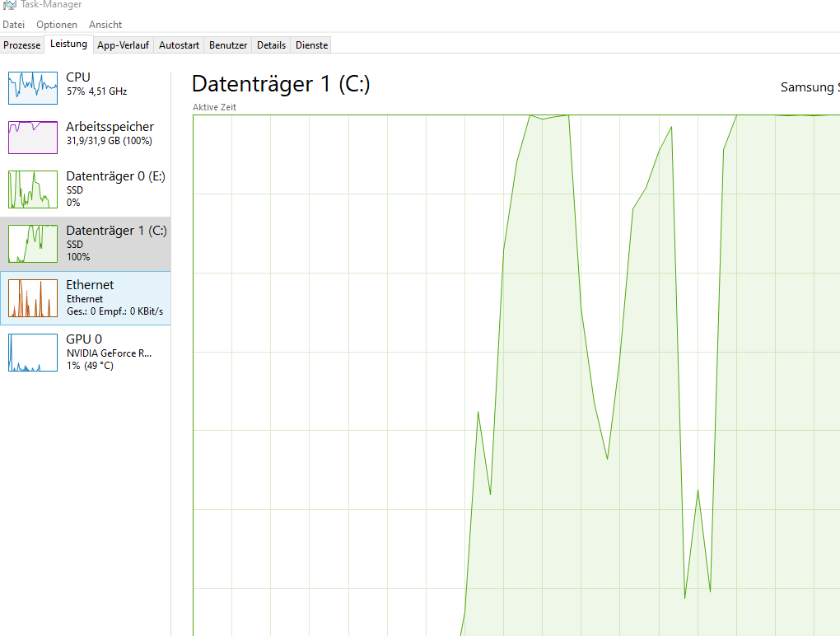
Task: Click the 31,9/31,9 GB (100%) value
Action: [110, 141]
